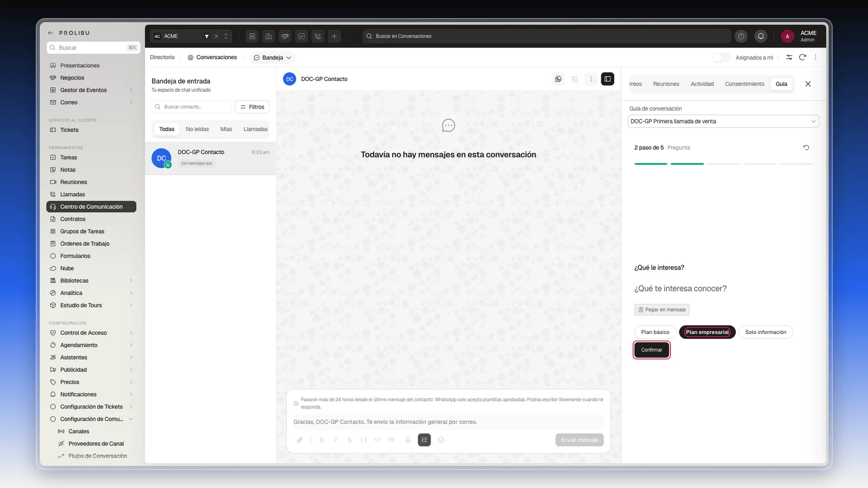The image size is (868, 488).
Task: Click Pegar en mensaje button
Action: tap(662, 310)
